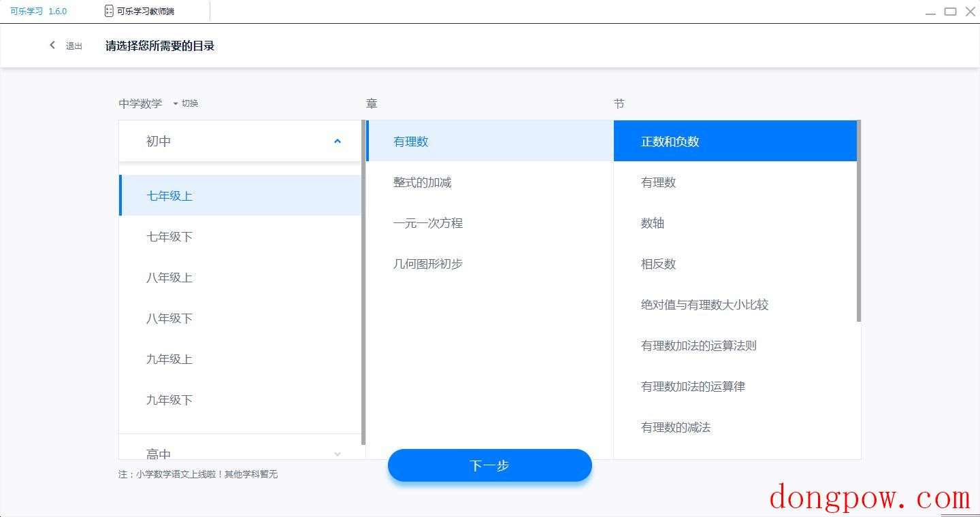Select grade 九年级下
Image resolution: width=980 pixels, height=517 pixels.
(240, 400)
